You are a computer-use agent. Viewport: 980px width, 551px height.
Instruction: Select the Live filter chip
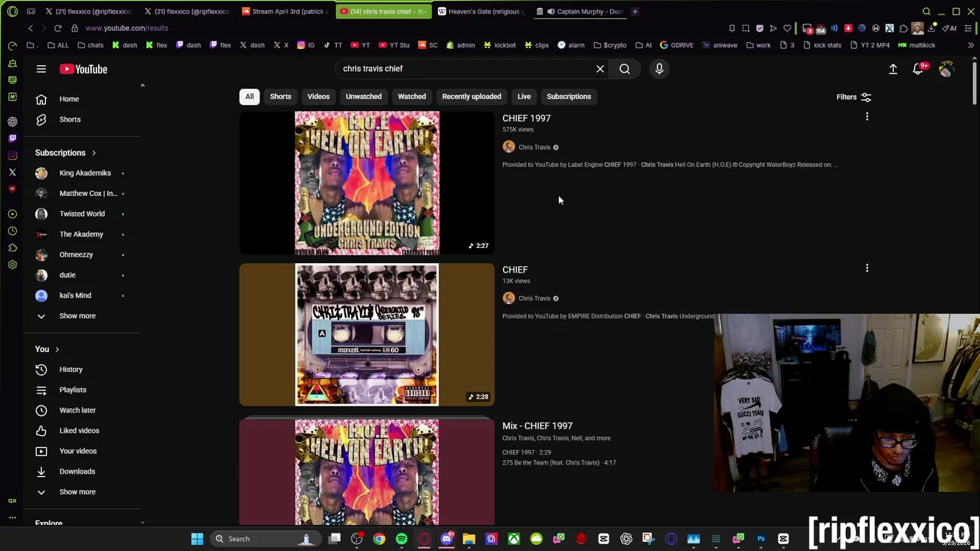(524, 96)
